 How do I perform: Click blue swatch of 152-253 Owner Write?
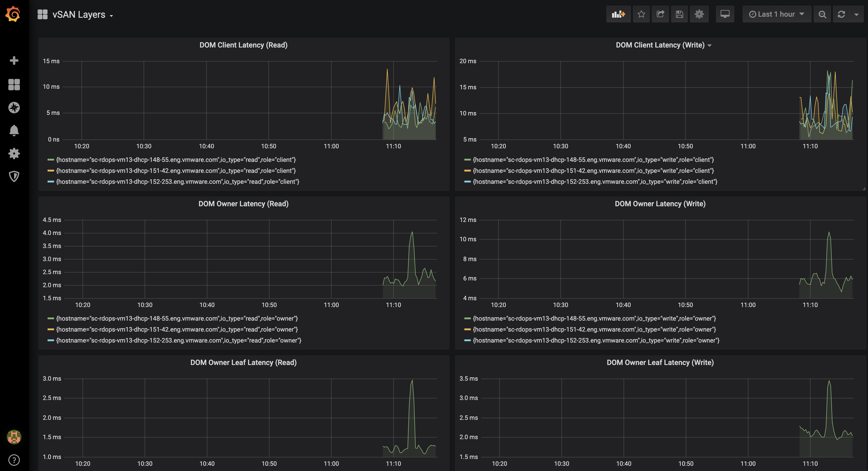point(467,340)
